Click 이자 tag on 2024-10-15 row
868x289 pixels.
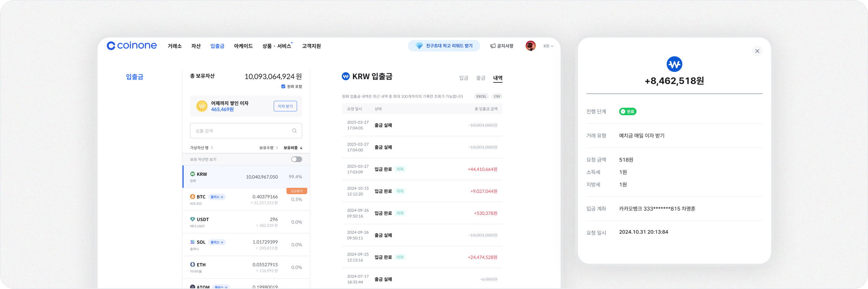point(400,191)
